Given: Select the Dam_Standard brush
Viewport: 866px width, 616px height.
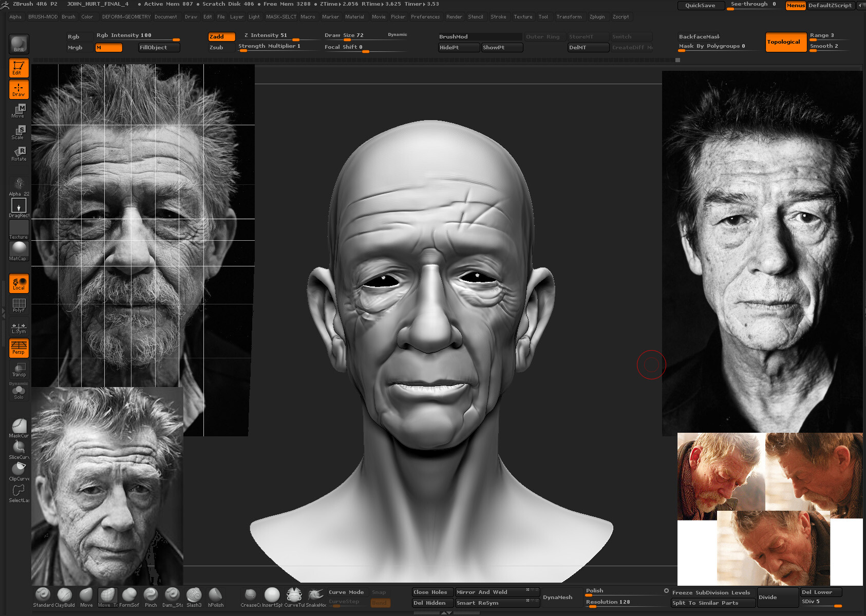Looking at the screenshot, I should point(172,595).
